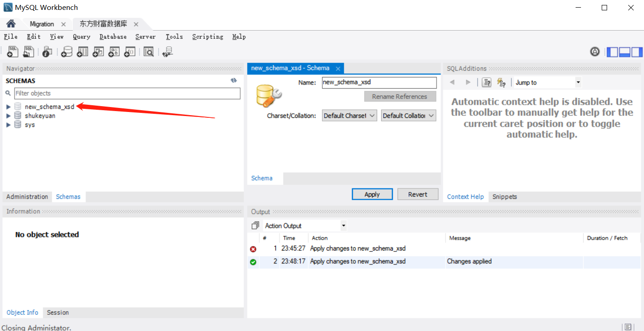Open the Tools menu

(x=174, y=37)
